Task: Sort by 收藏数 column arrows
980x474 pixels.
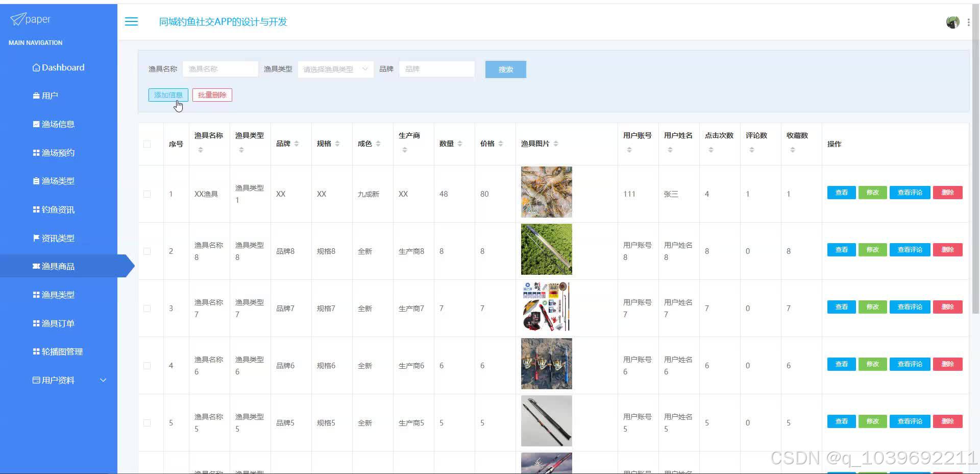Action: [793, 150]
